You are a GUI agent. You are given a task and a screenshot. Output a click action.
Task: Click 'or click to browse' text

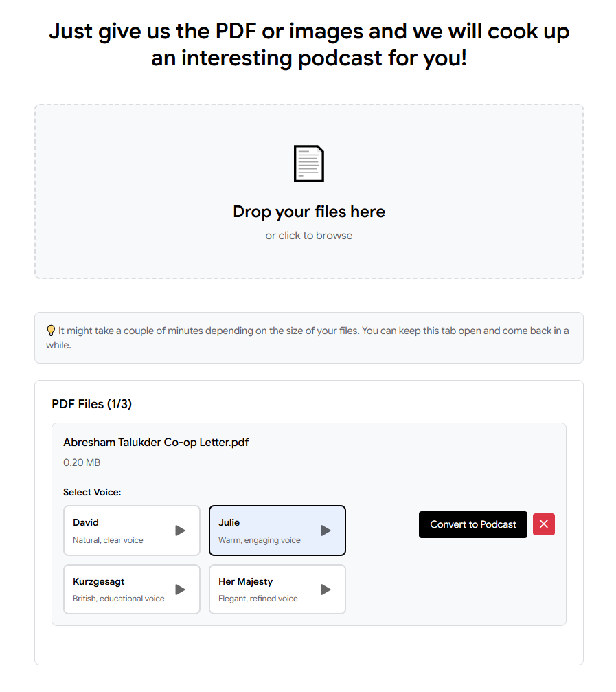tap(308, 236)
